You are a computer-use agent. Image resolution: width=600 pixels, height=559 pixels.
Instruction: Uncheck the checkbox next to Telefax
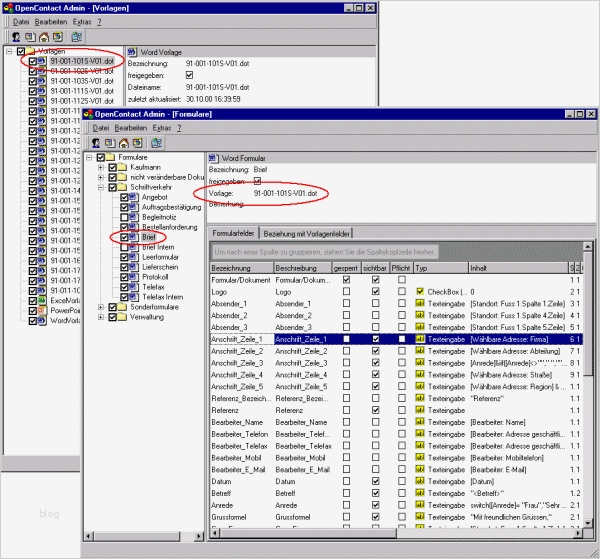[x=124, y=287]
